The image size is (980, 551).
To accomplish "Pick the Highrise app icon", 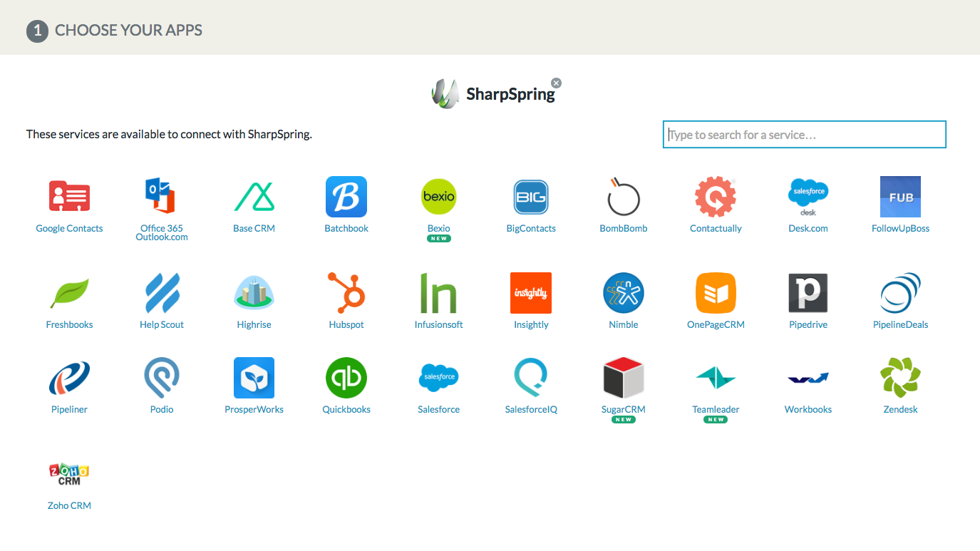I will [x=254, y=293].
